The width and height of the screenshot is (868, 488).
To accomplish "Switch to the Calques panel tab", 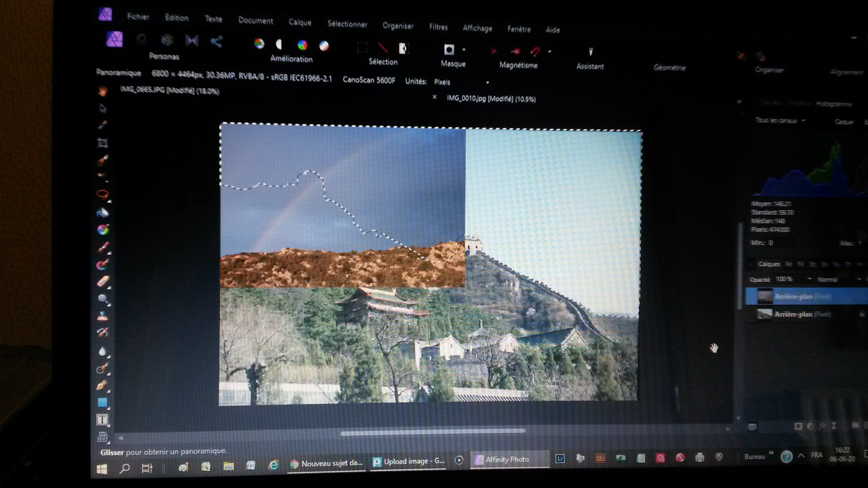I will pos(769,264).
